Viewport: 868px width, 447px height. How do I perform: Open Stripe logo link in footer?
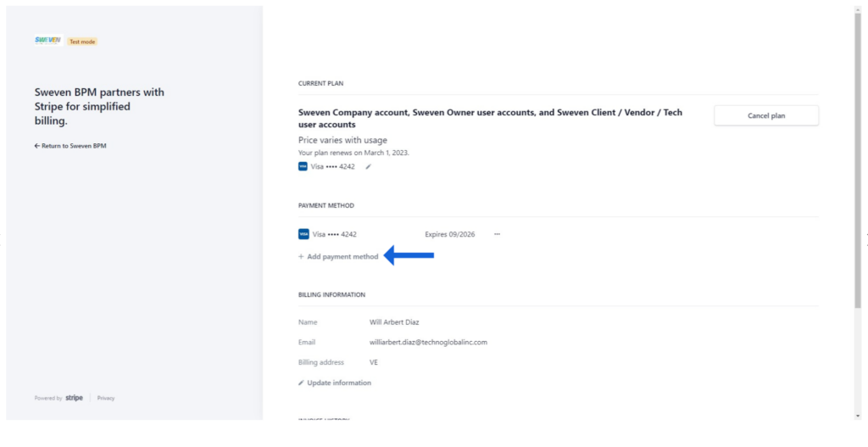click(x=75, y=398)
